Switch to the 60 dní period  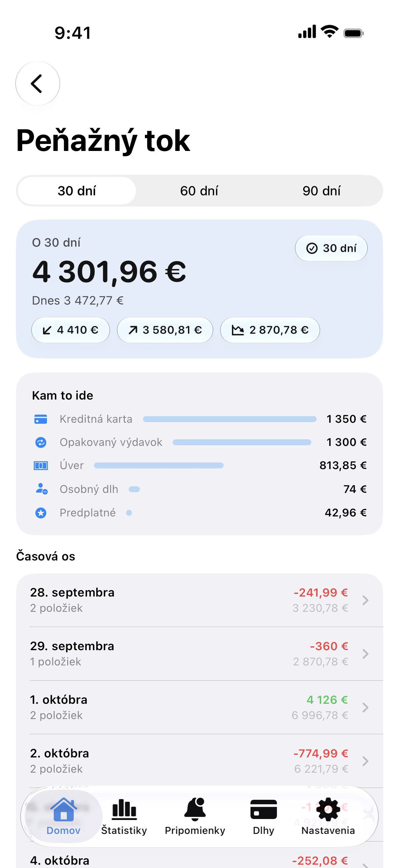[x=199, y=191]
